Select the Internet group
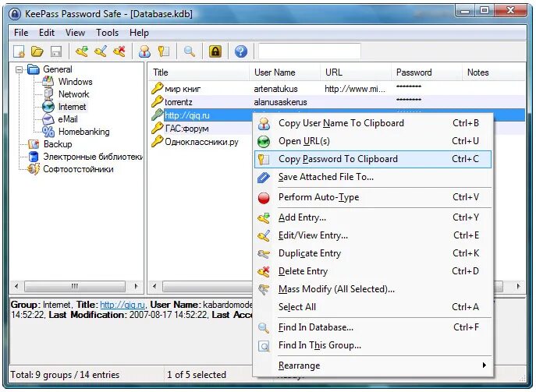Screen dimensions: 536x392 (72, 107)
